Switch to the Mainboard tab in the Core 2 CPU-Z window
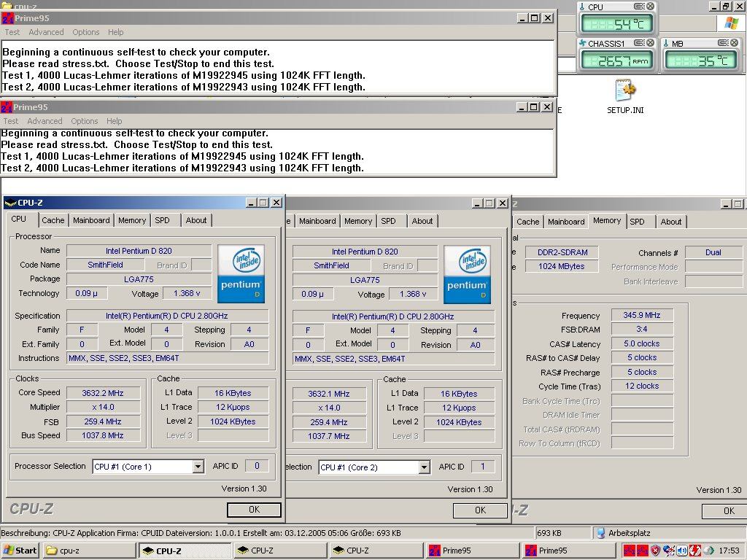 pyautogui.click(x=318, y=221)
